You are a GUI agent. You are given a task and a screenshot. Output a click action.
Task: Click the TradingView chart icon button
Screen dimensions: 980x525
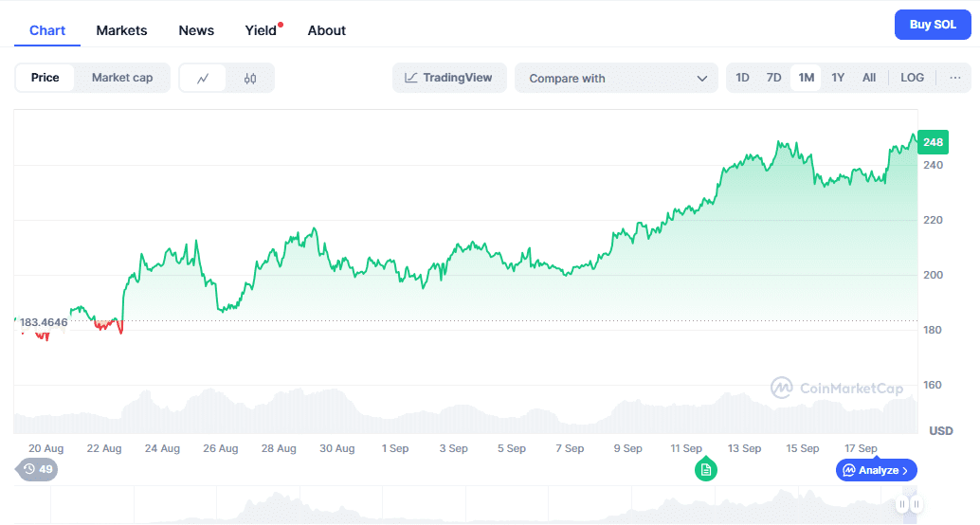[x=449, y=78]
